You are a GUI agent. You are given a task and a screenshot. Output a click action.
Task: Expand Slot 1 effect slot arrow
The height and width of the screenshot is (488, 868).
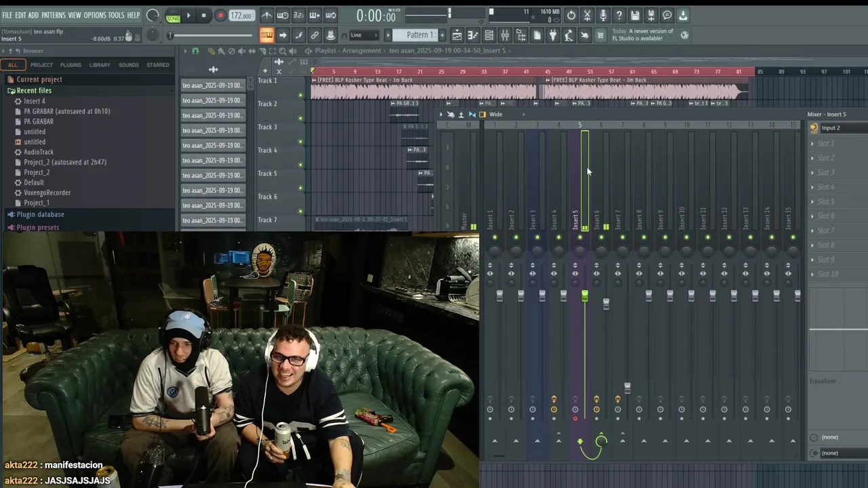point(813,144)
